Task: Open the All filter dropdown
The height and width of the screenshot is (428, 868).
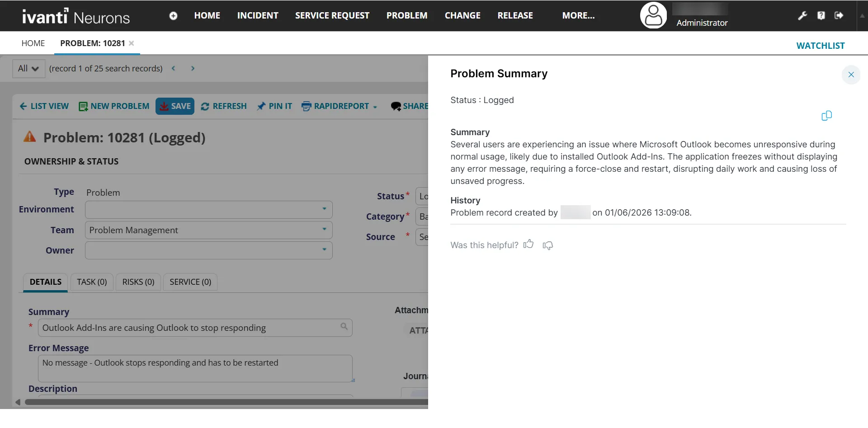Action: tap(28, 69)
